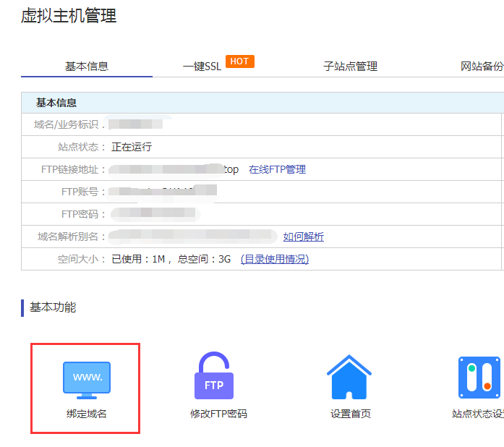Click the 绑定域名 text label
Viewport: 504px width, 447px height.
[86, 414]
